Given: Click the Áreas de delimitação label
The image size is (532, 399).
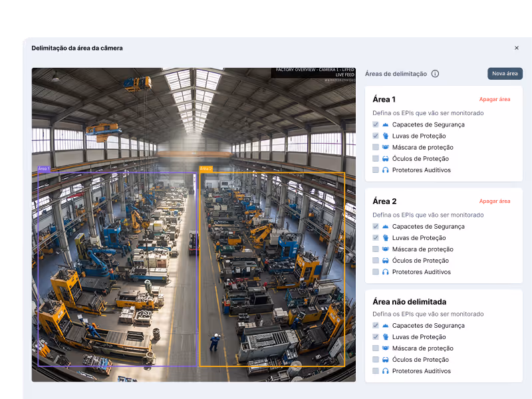Looking at the screenshot, I should 396,74.
